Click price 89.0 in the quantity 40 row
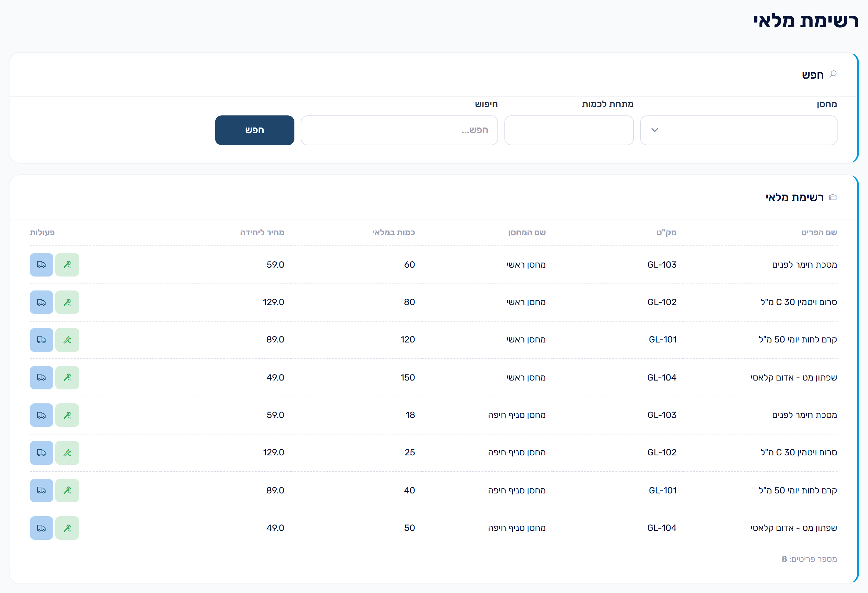 [x=275, y=491]
